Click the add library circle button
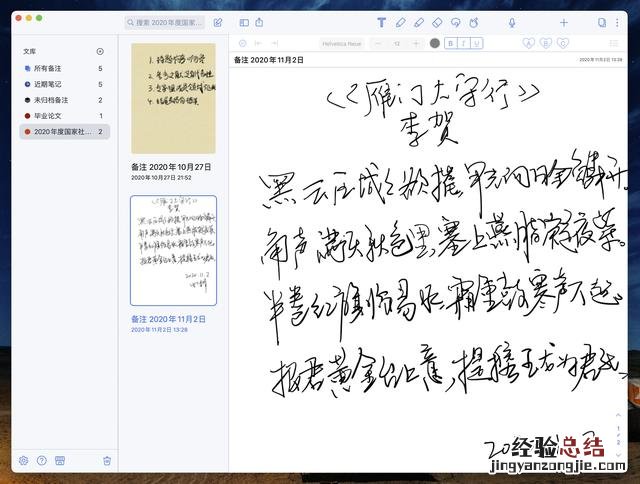 (x=100, y=50)
